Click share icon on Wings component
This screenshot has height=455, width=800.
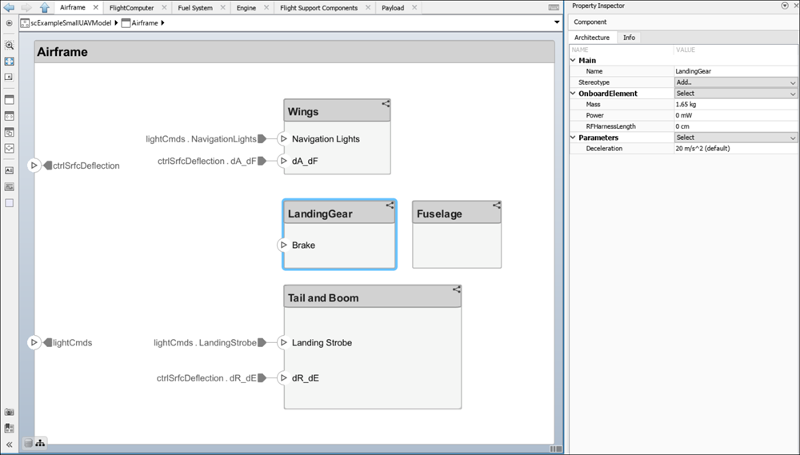[x=385, y=103]
